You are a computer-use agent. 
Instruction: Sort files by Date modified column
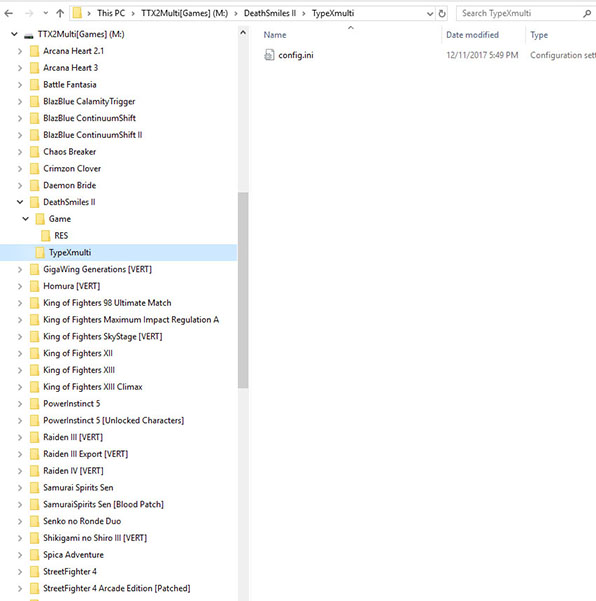pos(472,35)
